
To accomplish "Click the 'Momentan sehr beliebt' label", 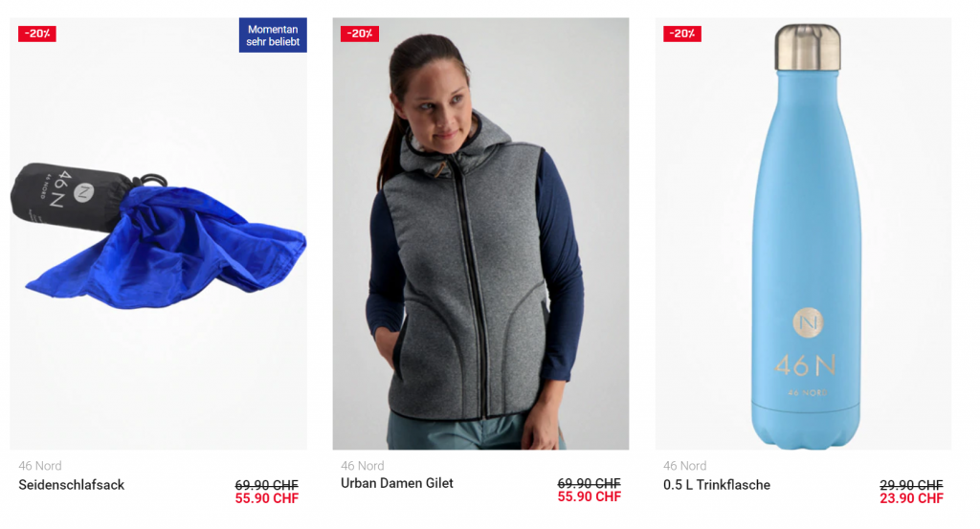I will (273, 35).
